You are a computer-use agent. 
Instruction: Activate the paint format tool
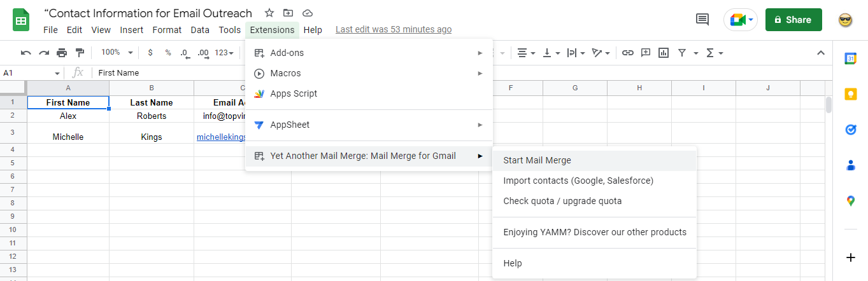[80, 53]
